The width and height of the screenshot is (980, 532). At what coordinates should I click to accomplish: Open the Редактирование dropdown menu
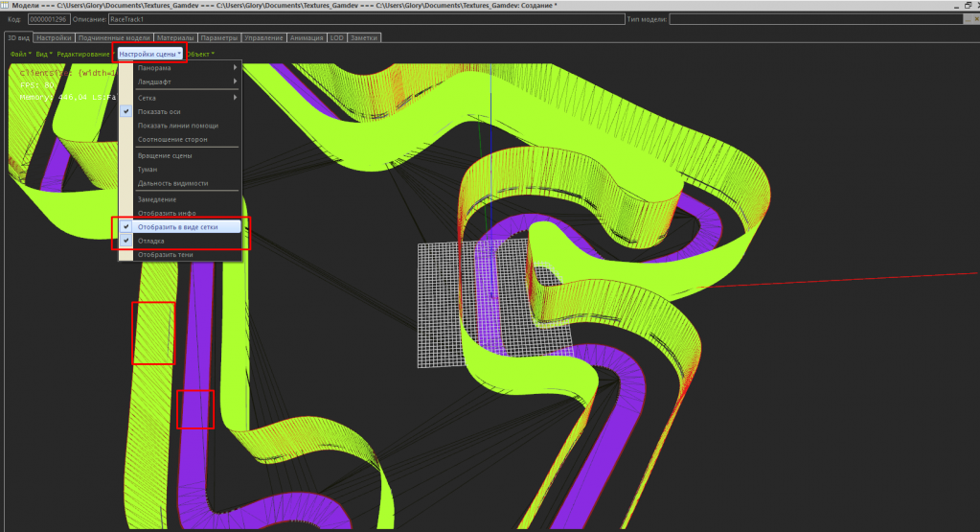(83, 54)
